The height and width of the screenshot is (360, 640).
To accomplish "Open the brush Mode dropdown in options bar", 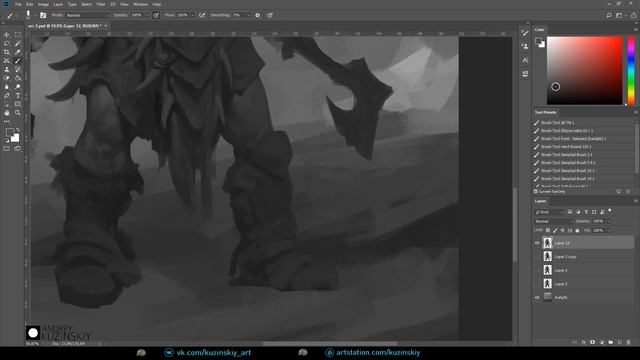I will click(x=88, y=15).
